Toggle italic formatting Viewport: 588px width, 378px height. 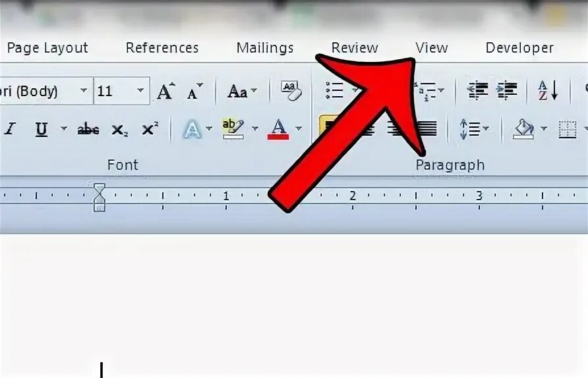pyautogui.click(x=10, y=129)
